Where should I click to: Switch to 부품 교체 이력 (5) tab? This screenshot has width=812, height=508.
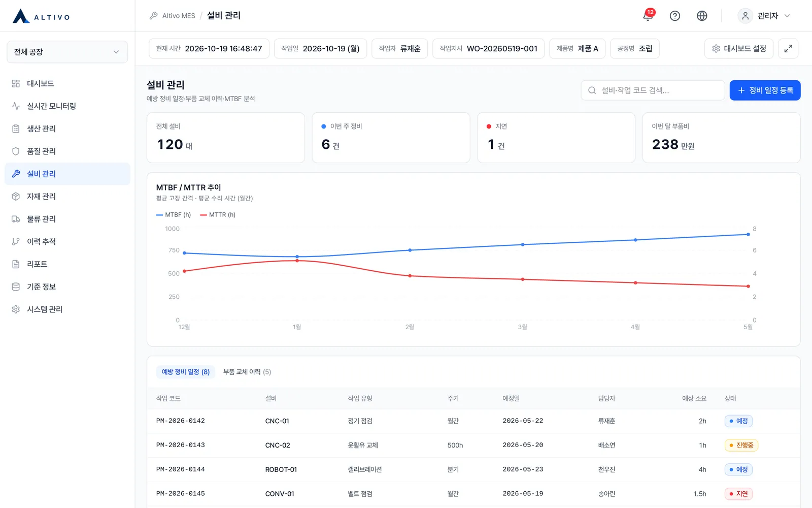[x=247, y=372]
